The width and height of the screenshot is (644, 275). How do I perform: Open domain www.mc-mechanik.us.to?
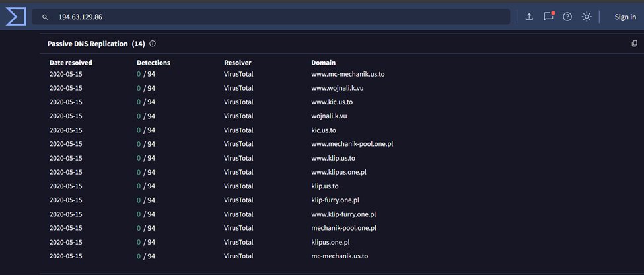click(348, 75)
